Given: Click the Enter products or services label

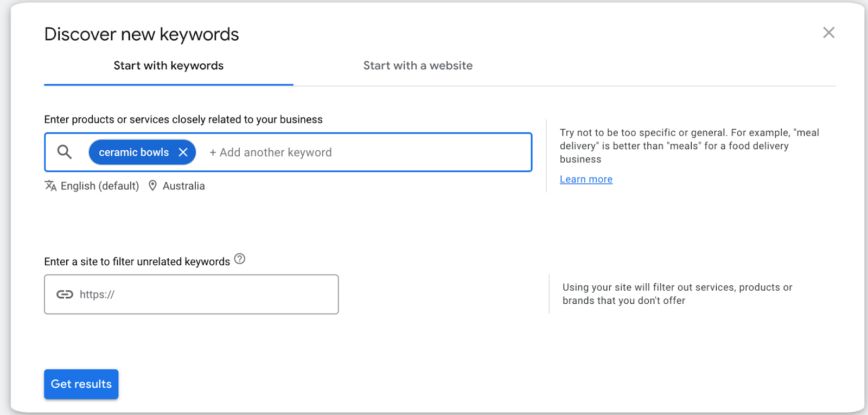Looking at the screenshot, I should (x=183, y=119).
